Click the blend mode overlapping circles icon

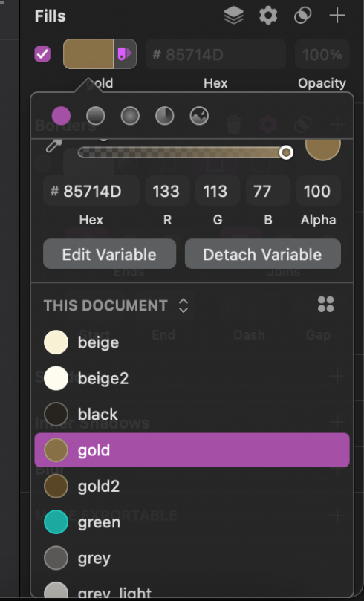tap(302, 16)
